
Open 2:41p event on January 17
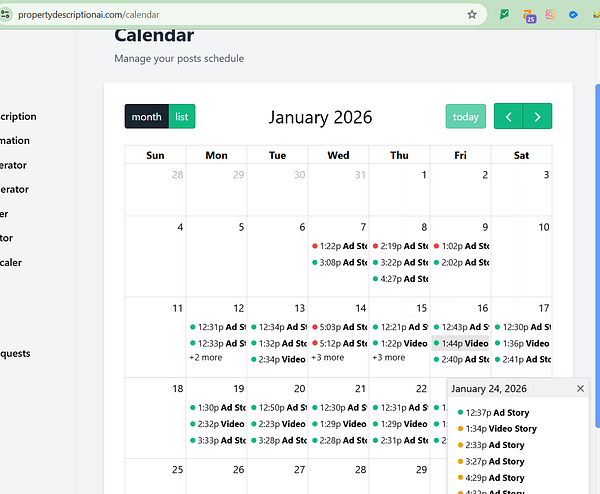point(522,360)
